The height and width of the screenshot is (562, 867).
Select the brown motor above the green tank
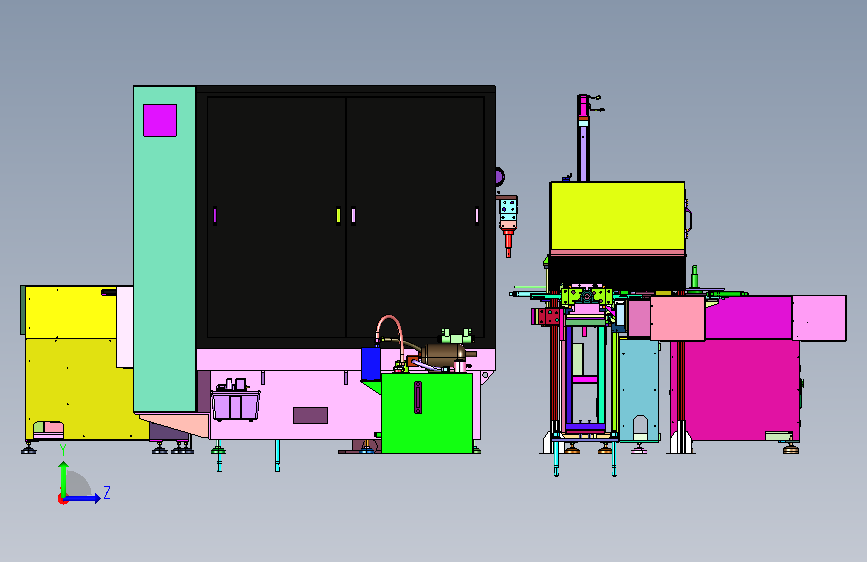[442, 354]
